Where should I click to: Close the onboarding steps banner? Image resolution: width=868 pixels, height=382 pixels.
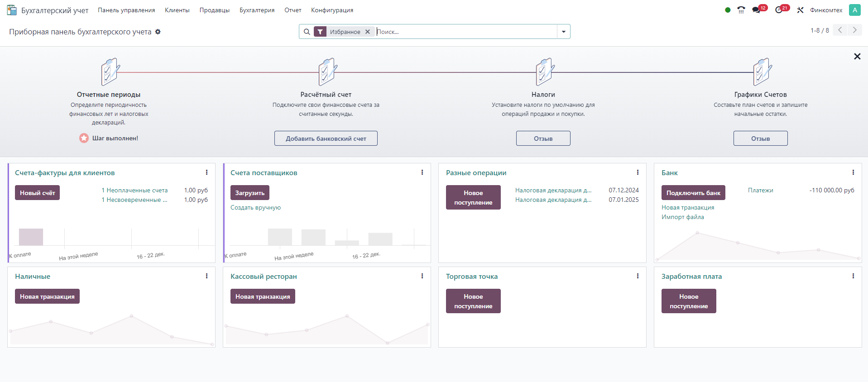point(857,57)
